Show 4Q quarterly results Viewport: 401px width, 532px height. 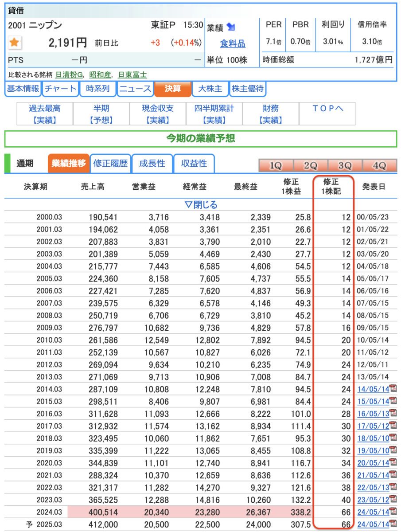pos(379,166)
